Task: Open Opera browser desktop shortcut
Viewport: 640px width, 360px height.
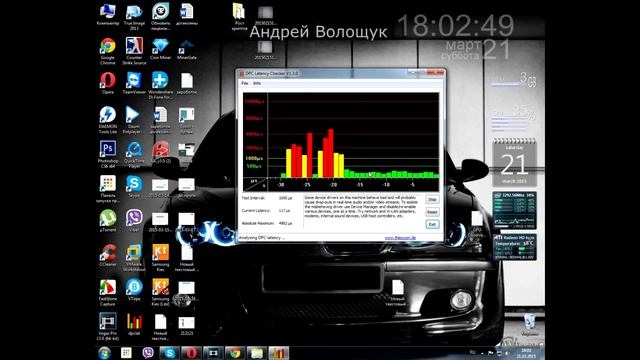Action: (x=108, y=83)
